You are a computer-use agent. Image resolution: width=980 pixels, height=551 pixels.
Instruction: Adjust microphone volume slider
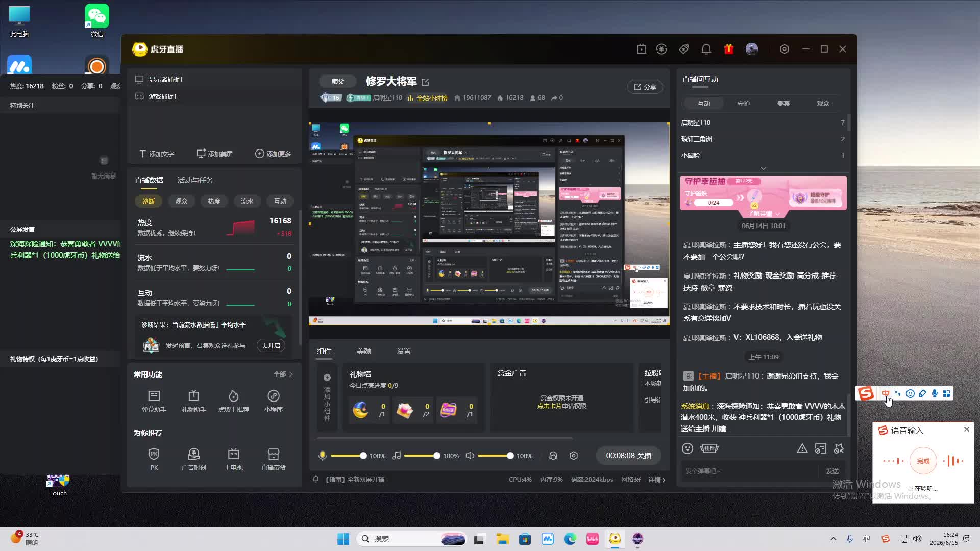coord(349,456)
